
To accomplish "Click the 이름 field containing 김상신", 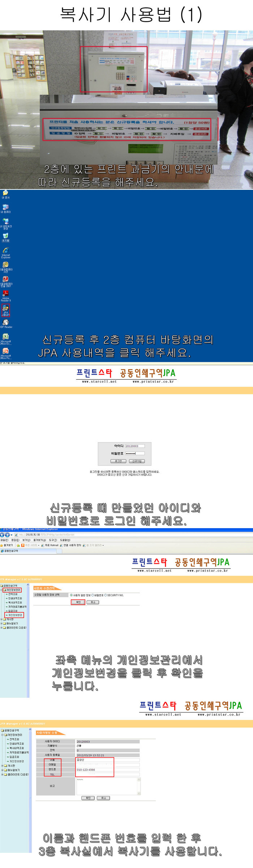I will pyautogui.click(x=108, y=760).
